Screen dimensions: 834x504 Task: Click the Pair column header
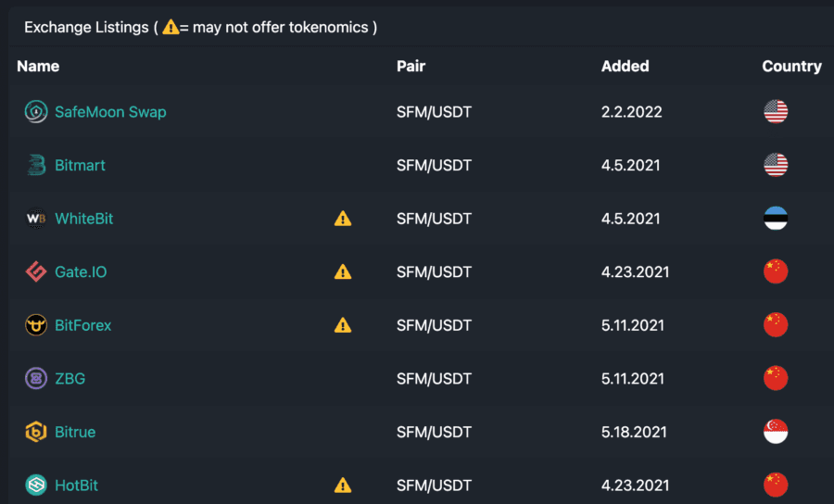coord(411,67)
